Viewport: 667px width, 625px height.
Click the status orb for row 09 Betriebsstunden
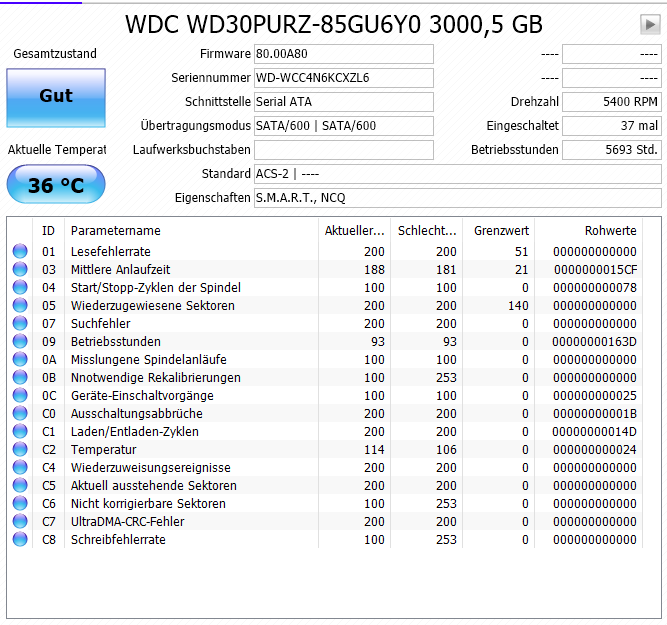click(x=20, y=342)
